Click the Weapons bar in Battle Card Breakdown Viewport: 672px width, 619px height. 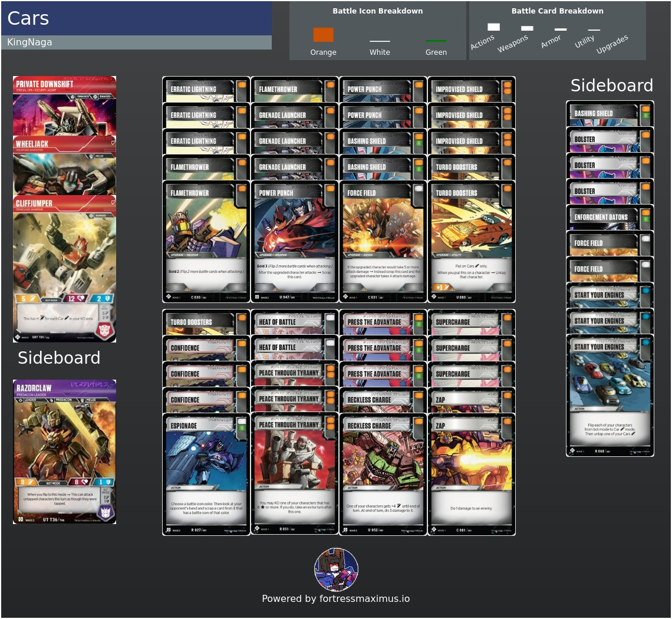tap(527, 28)
